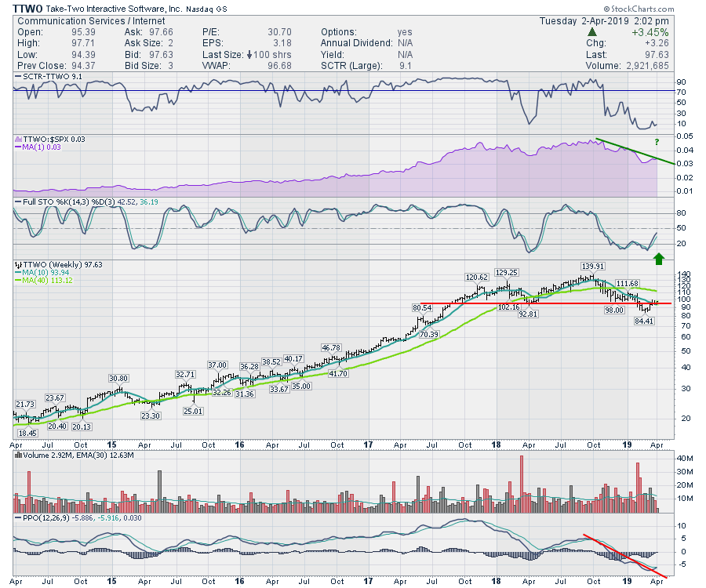Screen dimensions: 706x588
Task: Click the MA(40) 113.12 legend entry
Action: click(x=44, y=280)
